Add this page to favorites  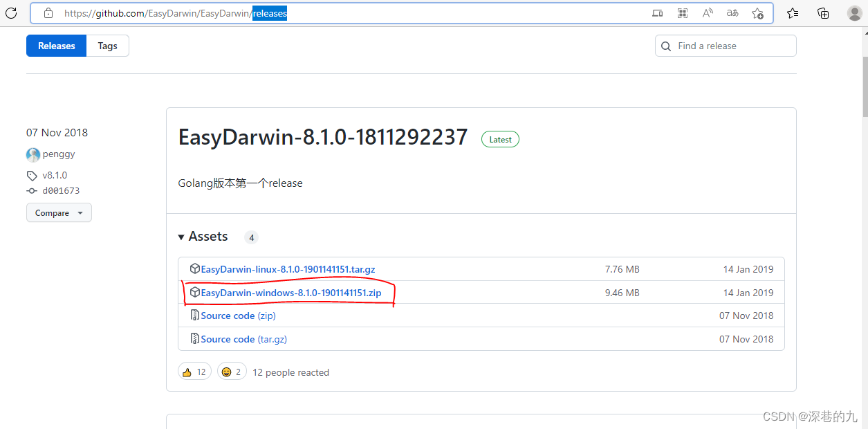click(x=757, y=12)
